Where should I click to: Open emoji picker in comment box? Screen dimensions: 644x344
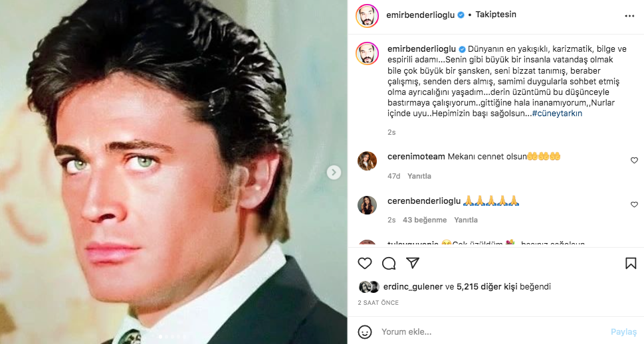tap(365, 331)
